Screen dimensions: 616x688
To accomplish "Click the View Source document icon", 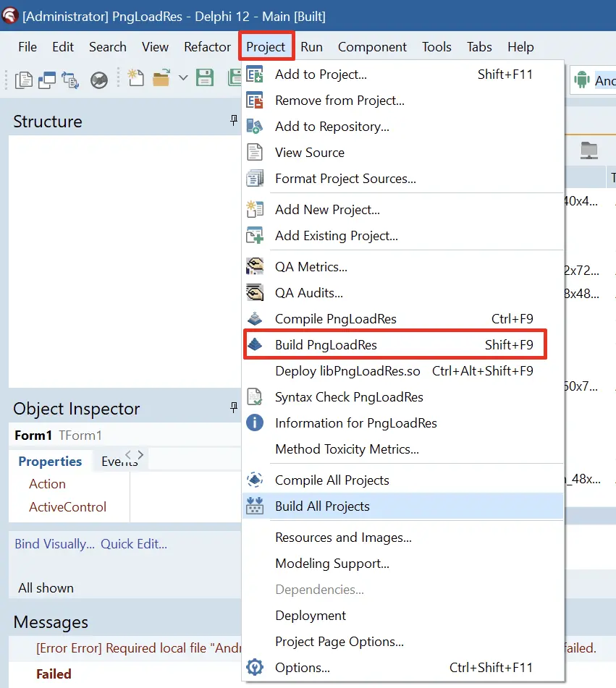I will 255,152.
